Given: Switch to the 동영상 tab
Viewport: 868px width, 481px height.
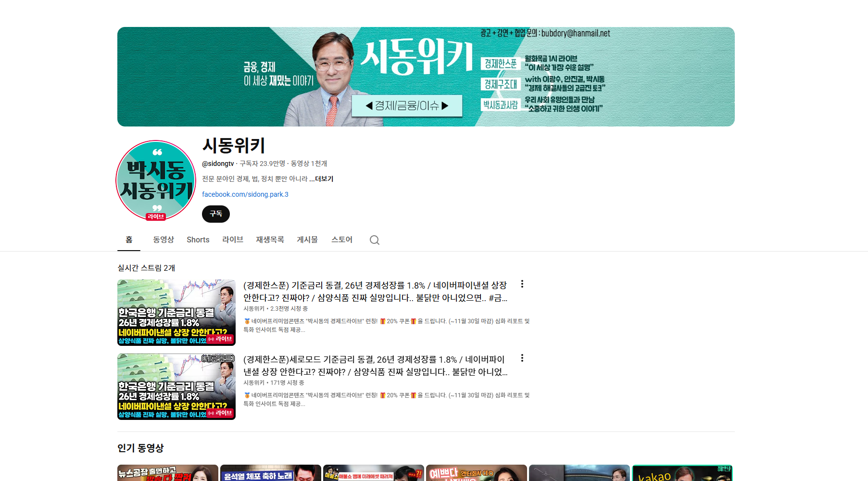Looking at the screenshot, I should pos(164,240).
